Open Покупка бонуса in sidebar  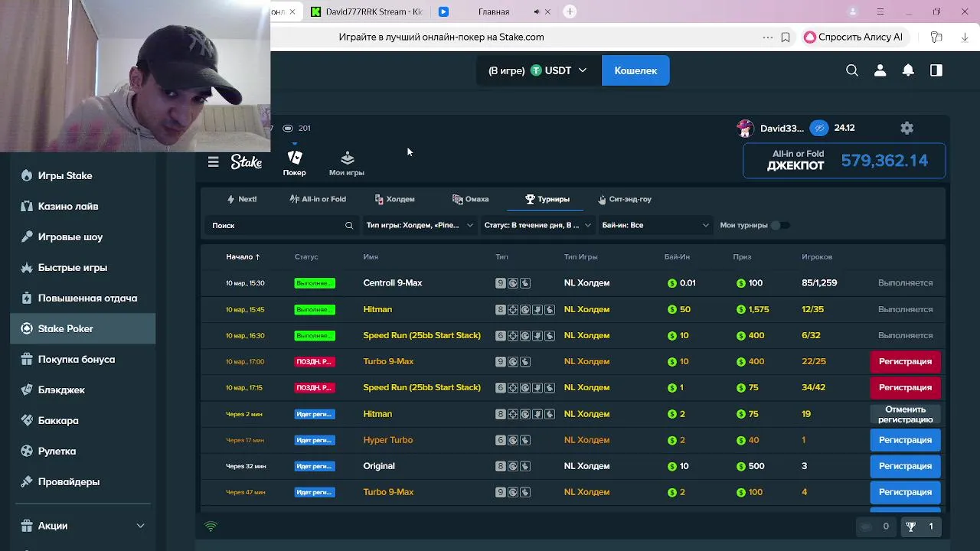(83, 359)
